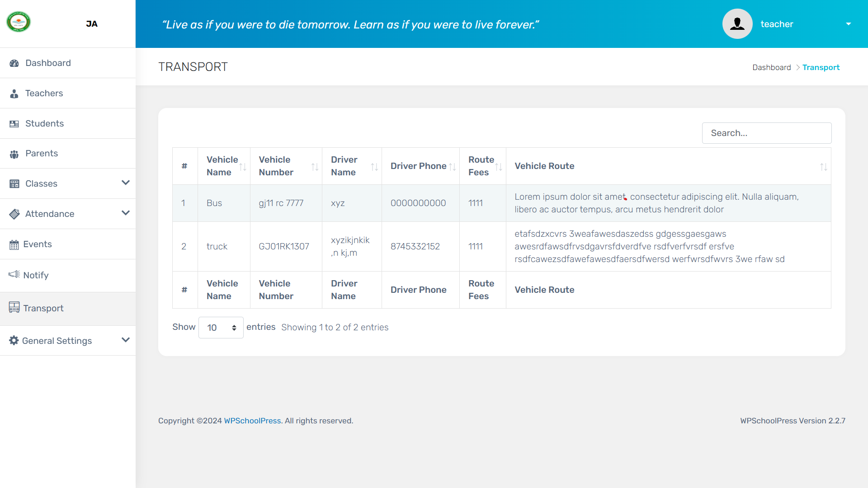Focus the Search input field
This screenshot has height=488, width=868.
pyautogui.click(x=766, y=133)
